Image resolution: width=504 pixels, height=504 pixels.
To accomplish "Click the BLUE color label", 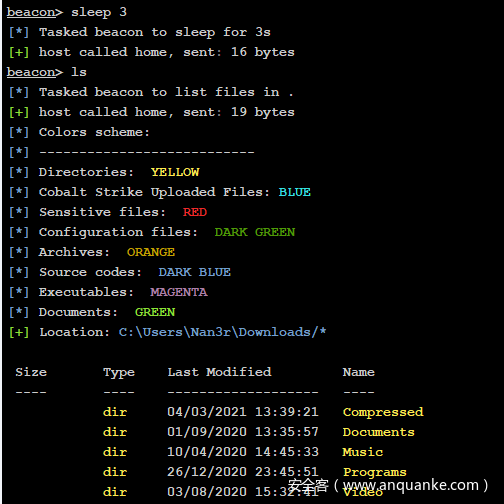I will 295,192.
